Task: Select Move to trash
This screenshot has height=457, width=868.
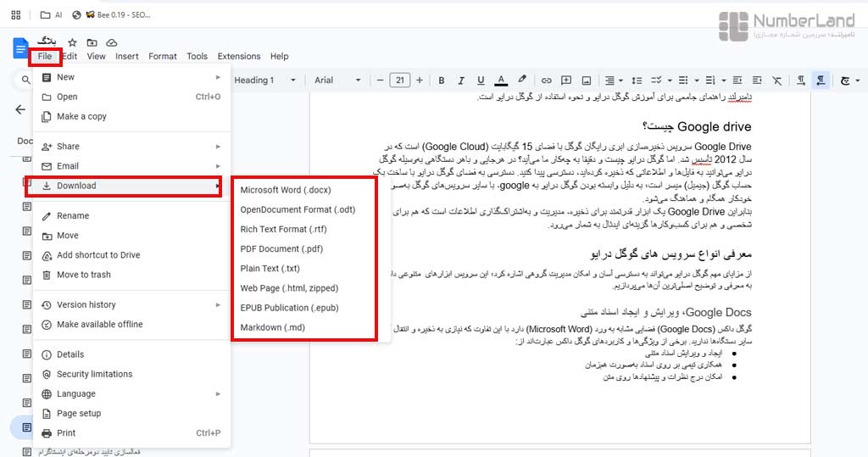Action: (x=131, y=275)
